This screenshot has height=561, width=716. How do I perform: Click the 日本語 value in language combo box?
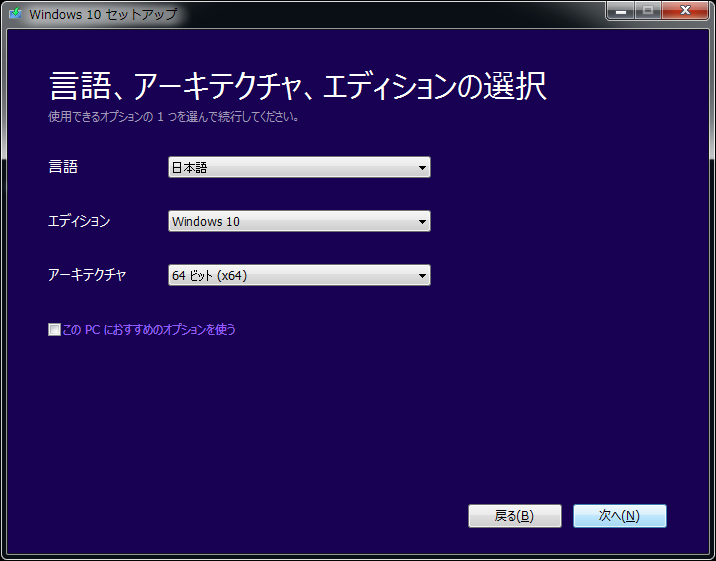tap(190, 168)
